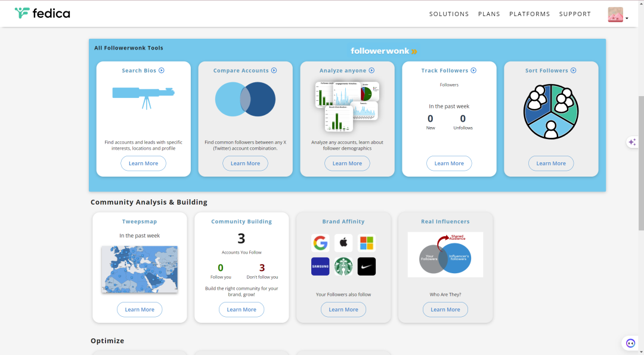Click the Analyze anyone play icon
Viewport: 644px width, 355px height.
coord(371,70)
